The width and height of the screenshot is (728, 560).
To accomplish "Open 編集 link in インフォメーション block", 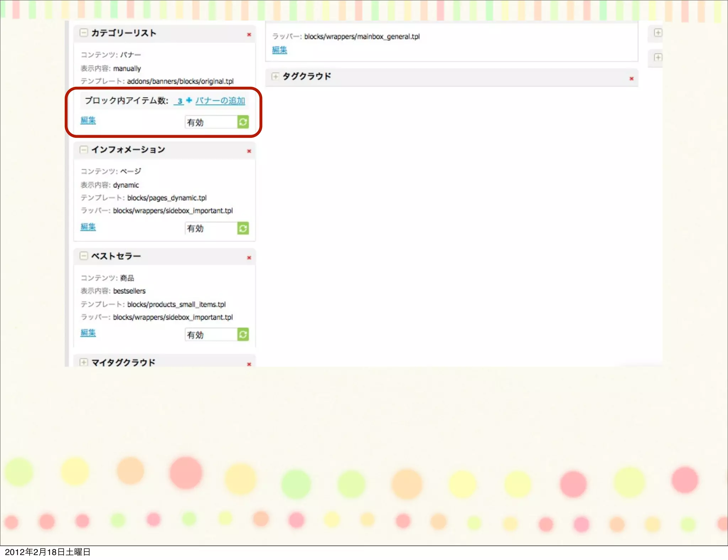I will click(88, 227).
